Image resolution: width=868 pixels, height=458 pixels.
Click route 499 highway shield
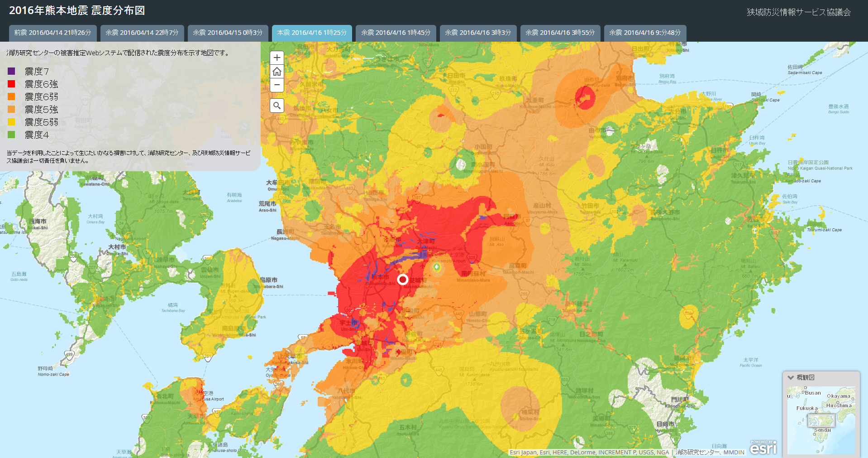[x=69, y=356]
